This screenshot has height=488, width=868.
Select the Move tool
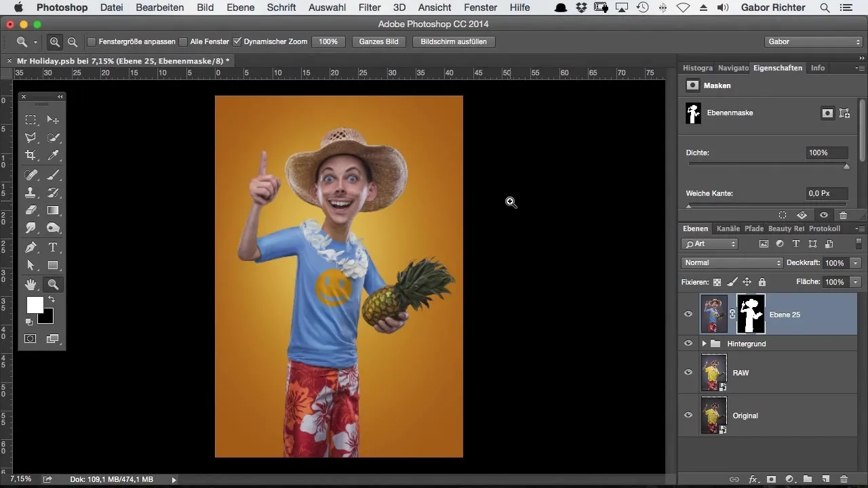click(x=53, y=120)
